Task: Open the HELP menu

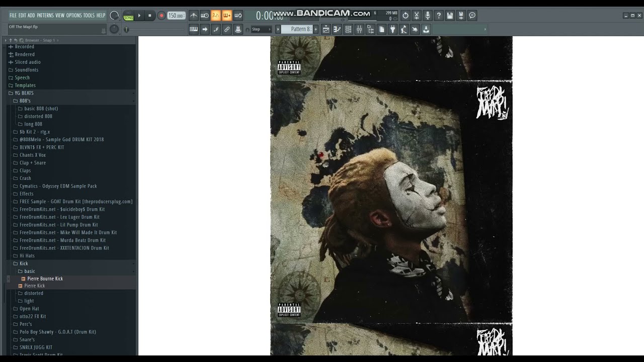Action: [101, 16]
